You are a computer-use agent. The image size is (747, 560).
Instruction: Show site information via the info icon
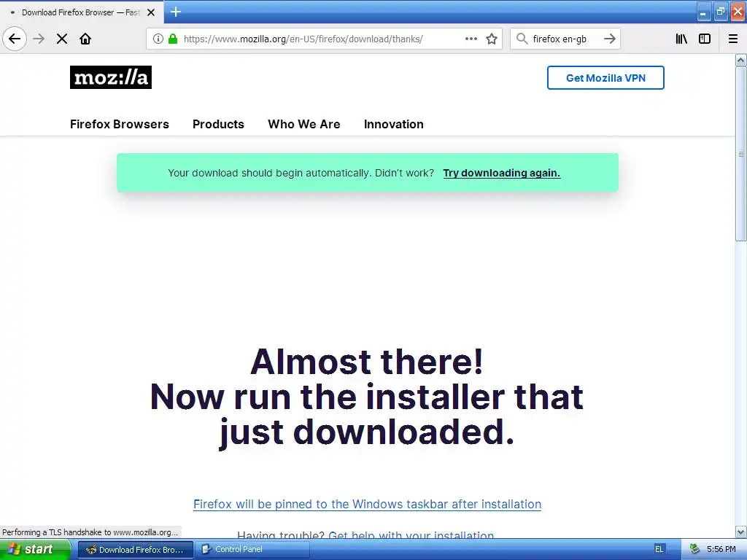point(158,39)
